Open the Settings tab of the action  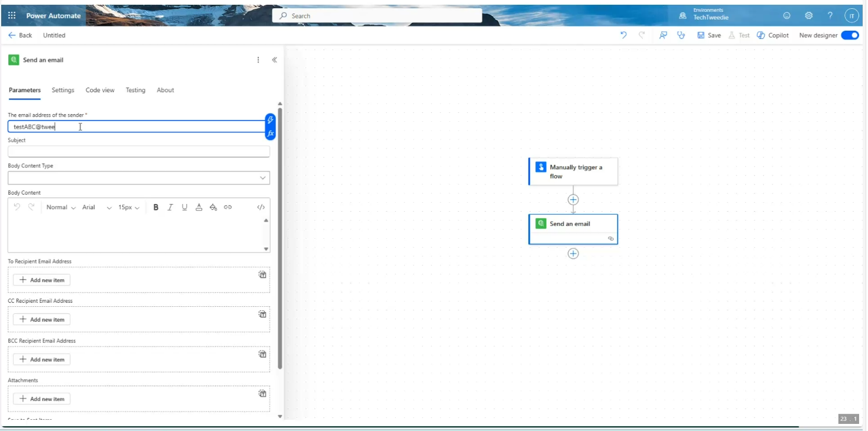pyautogui.click(x=63, y=90)
